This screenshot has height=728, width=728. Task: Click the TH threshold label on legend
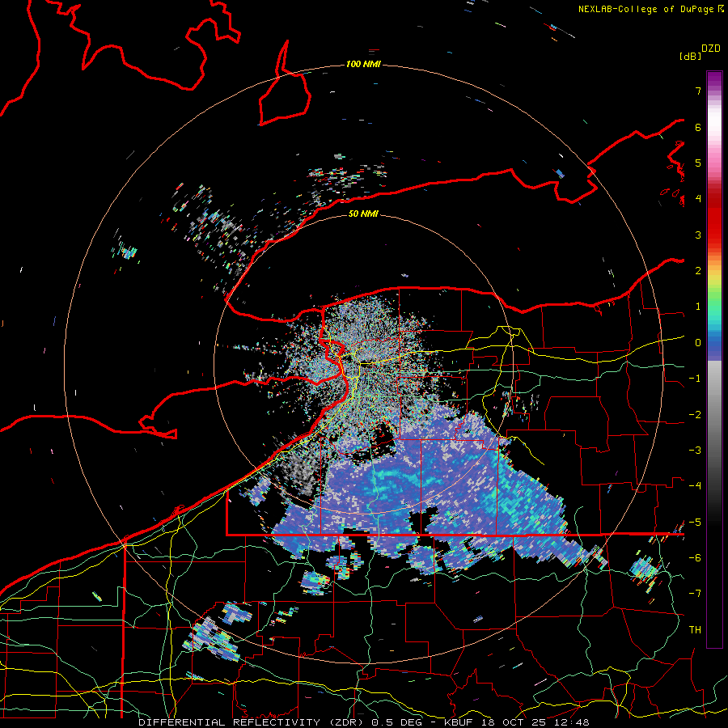point(695,630)
